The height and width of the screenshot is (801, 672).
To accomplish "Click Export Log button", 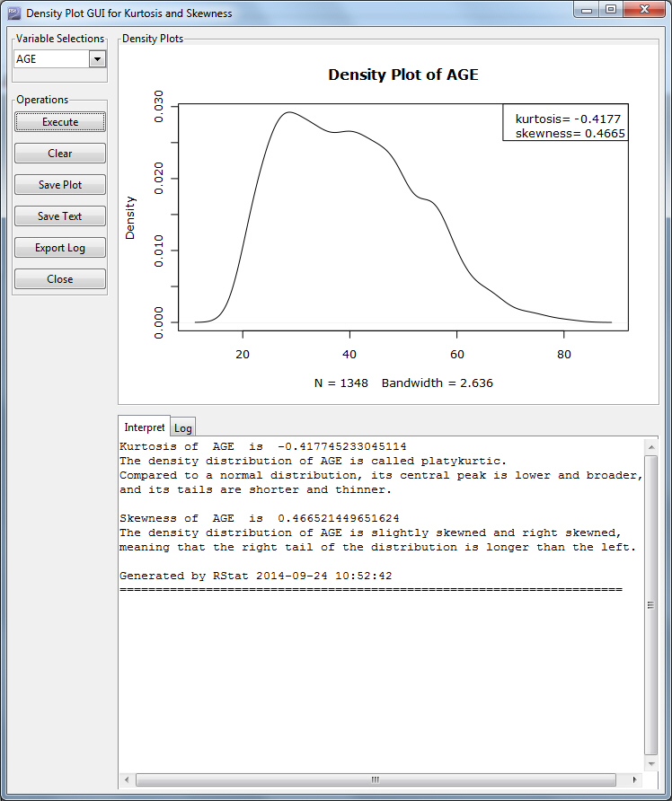I will click(x=60, y=248).
